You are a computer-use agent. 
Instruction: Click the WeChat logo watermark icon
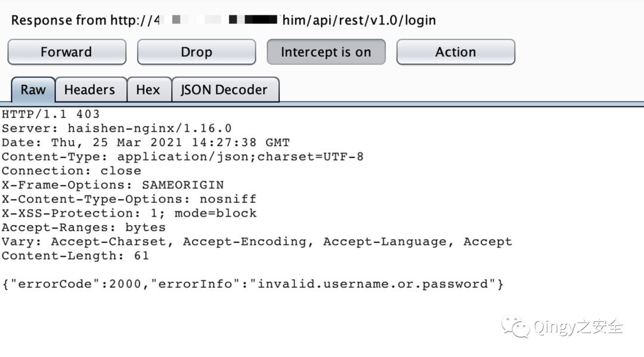(515, 326)
